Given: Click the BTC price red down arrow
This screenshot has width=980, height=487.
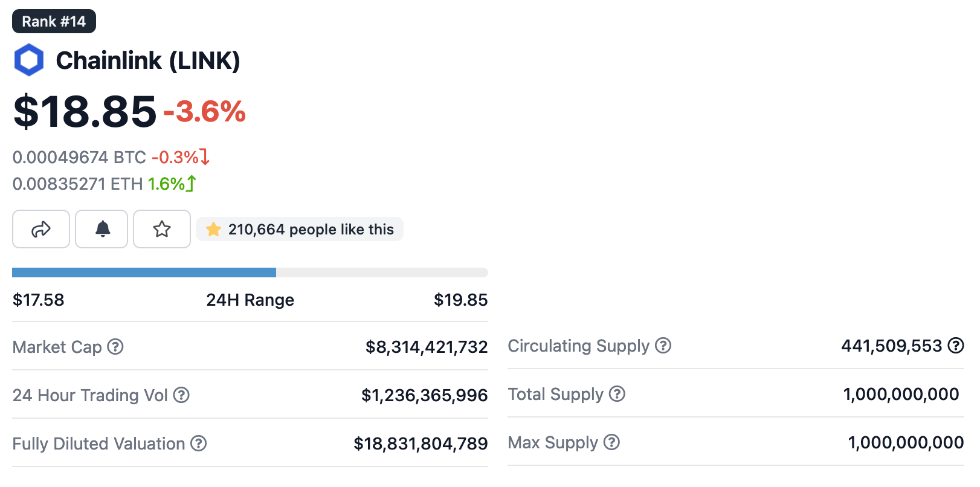Looking at the screenshot, I should tap(205, 157).
